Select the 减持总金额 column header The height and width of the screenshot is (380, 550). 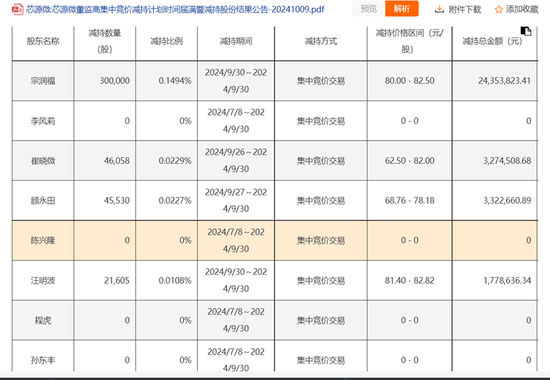point(492,41)
